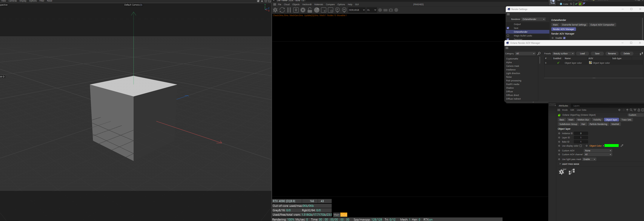Open Octane settings gear icon
644x221 pixels.
click(303, 10)
